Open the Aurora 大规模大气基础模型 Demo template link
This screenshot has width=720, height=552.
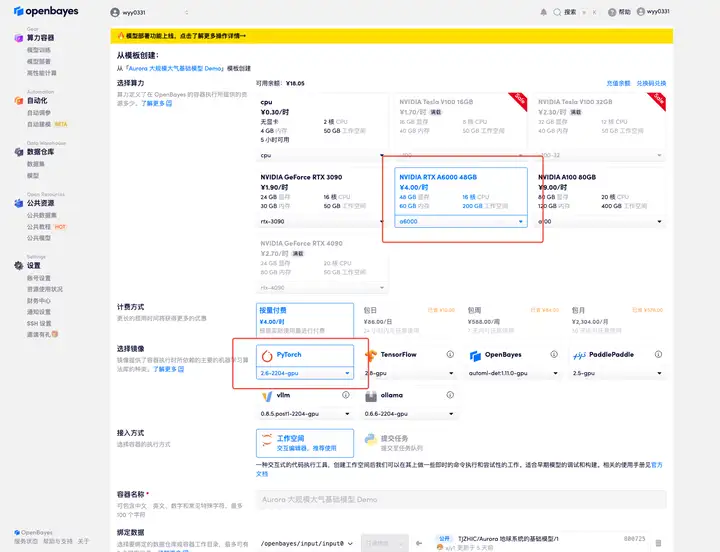click(x=174, y=68)
